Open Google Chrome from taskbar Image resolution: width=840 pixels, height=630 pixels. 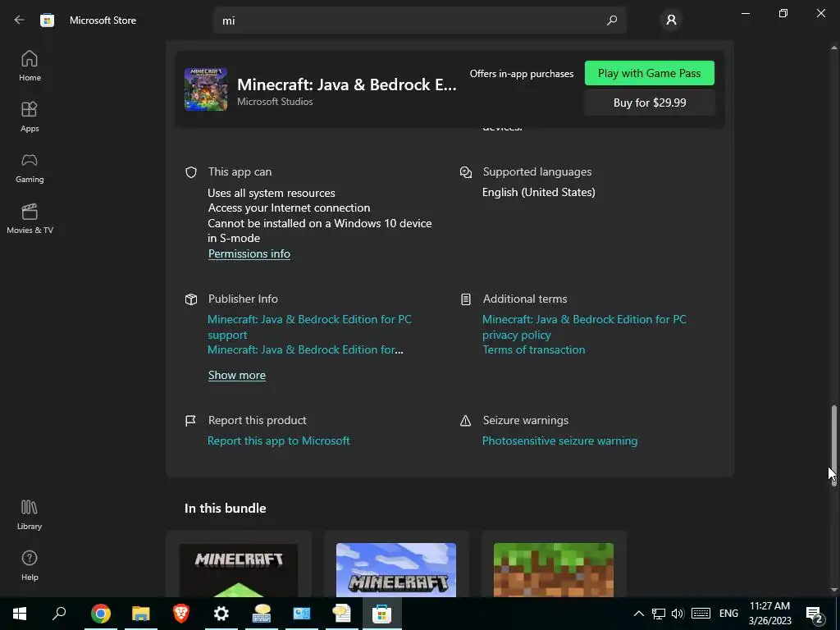(100, 614)
